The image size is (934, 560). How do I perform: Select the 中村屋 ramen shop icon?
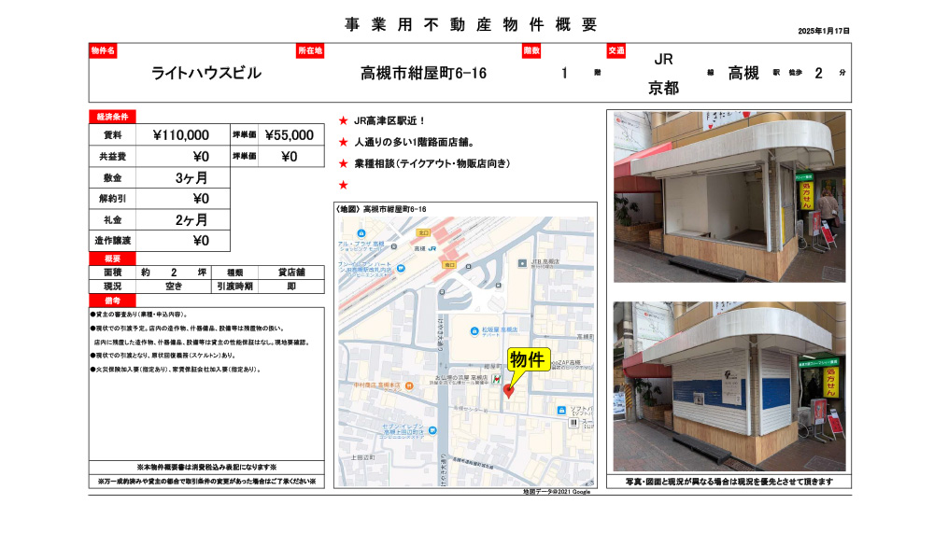pos(407,387)
